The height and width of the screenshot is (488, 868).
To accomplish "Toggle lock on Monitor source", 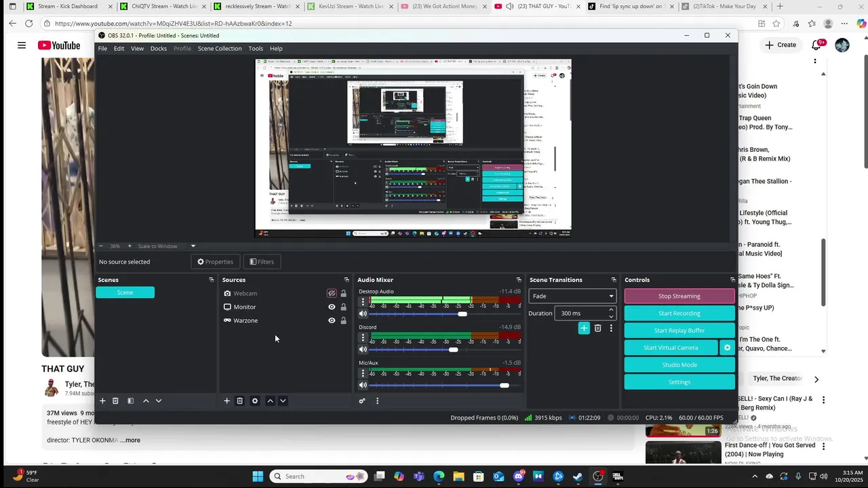I will 343,307.
